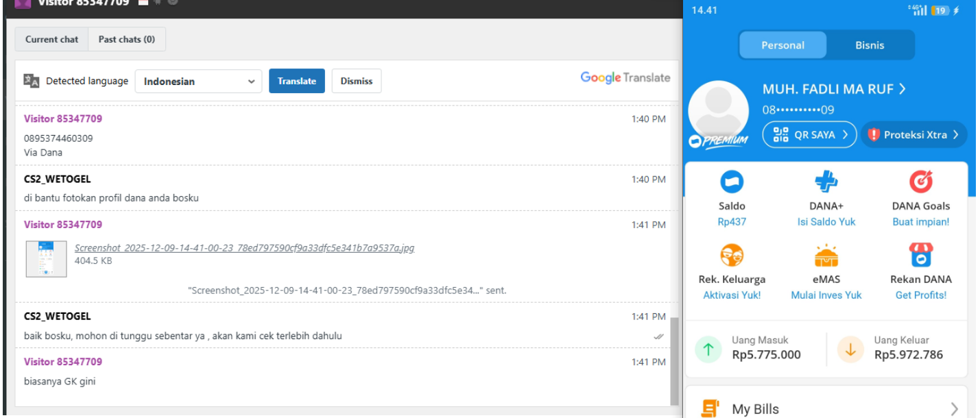Expand profile via MUH. FADLI MA RUF chevron
Screen dimensions: 980x418
tap(903, 89)
